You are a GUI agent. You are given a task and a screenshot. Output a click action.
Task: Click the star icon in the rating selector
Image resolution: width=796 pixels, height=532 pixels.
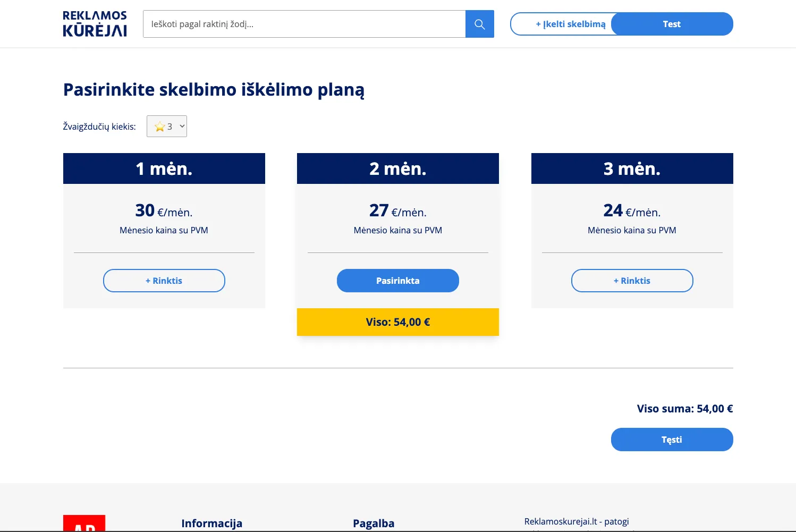[160, 126]
